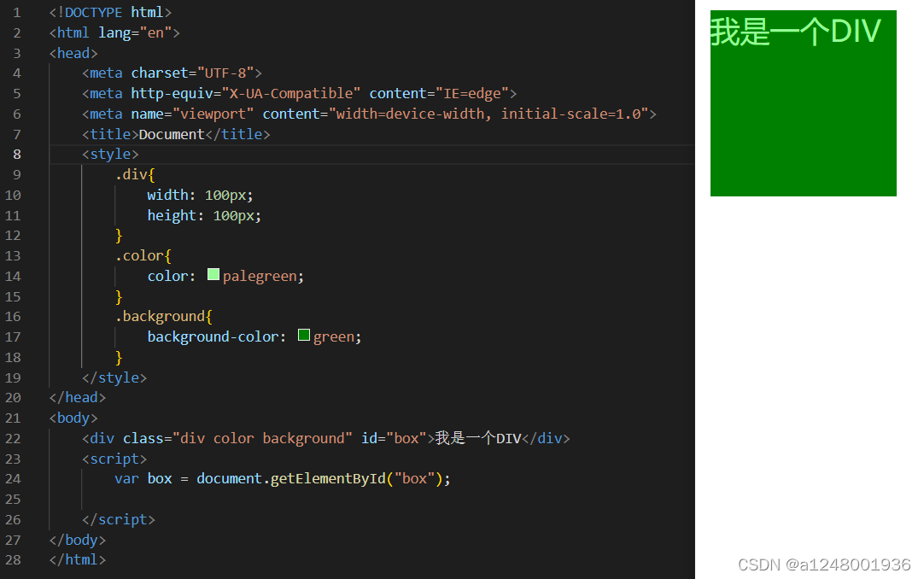This screenshot has height=579, width=924.
Task: Click the .background selector on line 16
Action: (x=162, y=315)
